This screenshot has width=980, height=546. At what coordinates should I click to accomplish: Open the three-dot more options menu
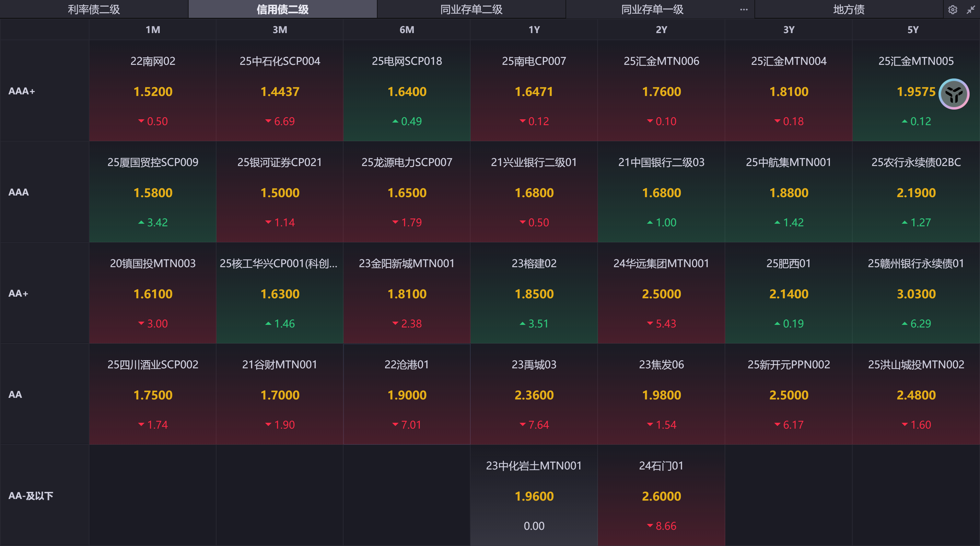point(744,9)
